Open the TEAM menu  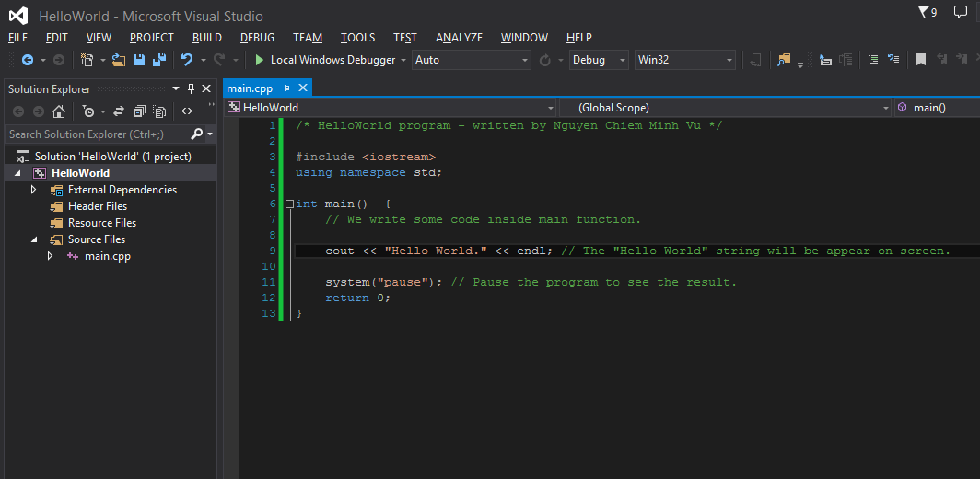click(308, 38)
